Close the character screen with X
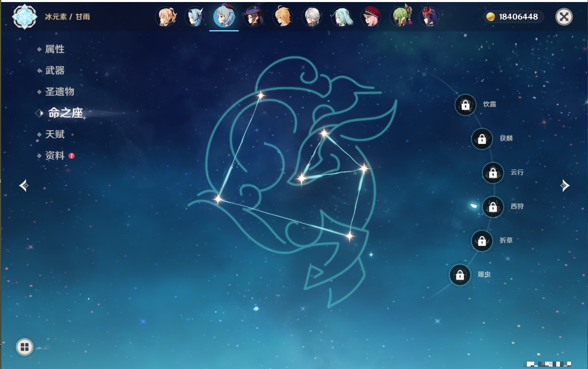 564,17
